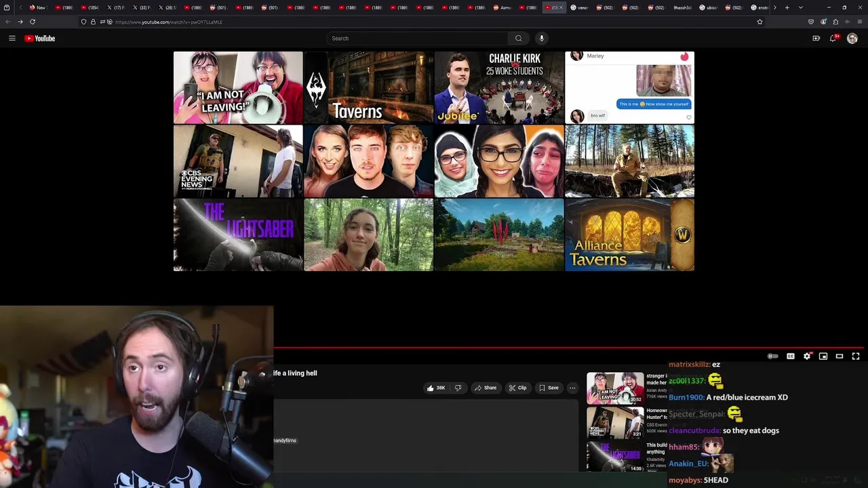Open the tracking protection shield icon
868x488 pixels.
pos(83,22)
